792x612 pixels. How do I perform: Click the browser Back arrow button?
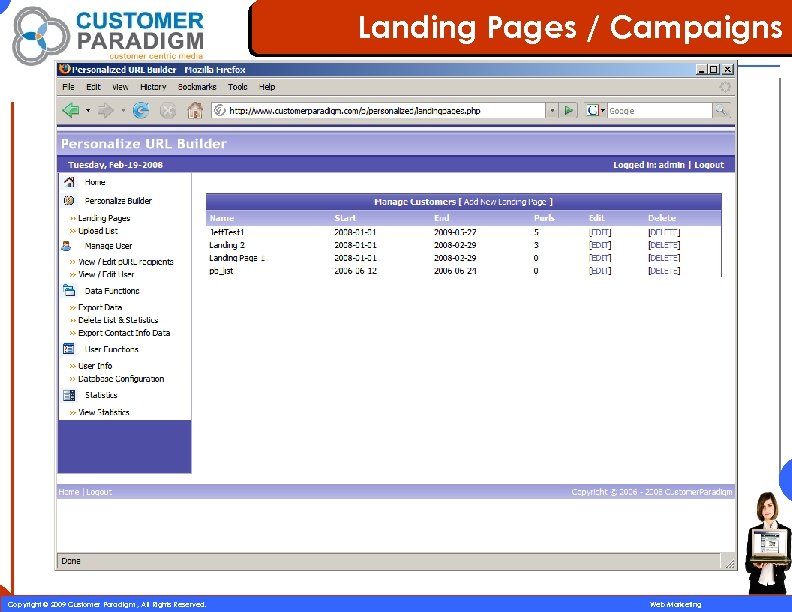tap(71, 110)
